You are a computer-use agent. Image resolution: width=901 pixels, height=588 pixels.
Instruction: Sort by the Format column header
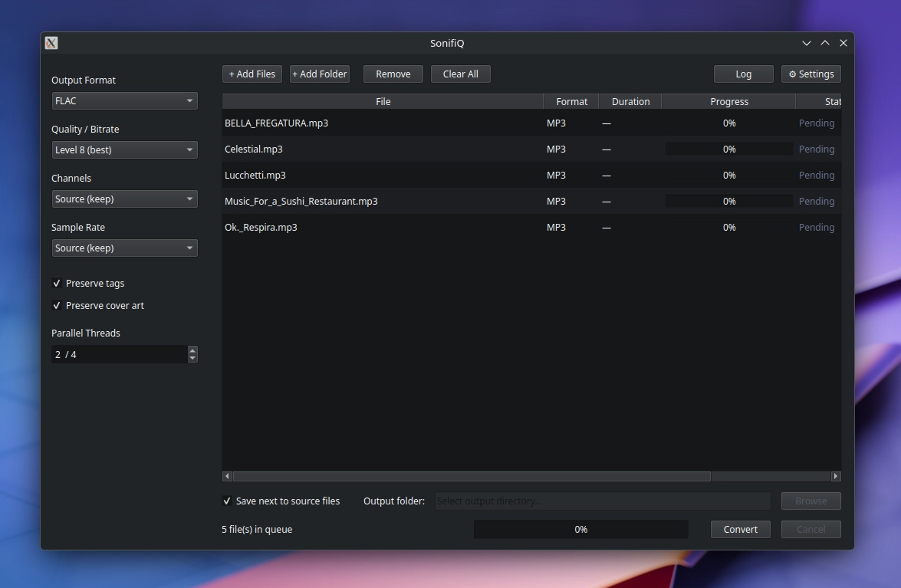[x=571, y=102]
